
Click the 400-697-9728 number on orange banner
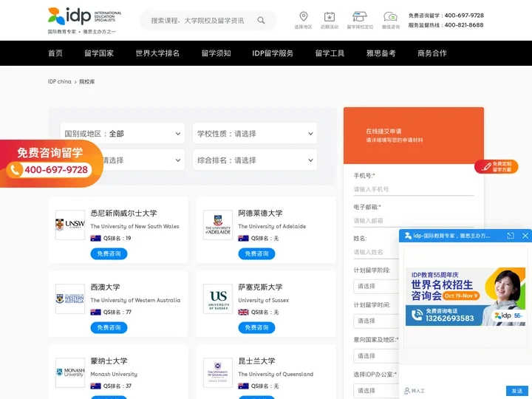(56, 170)
